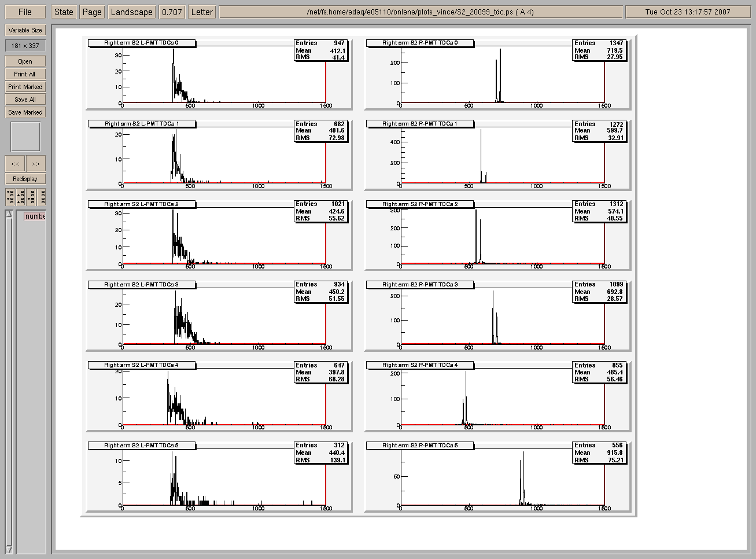Screen dimensions: 756x559
Task: Open the Page menu
Action: (92, 12)
